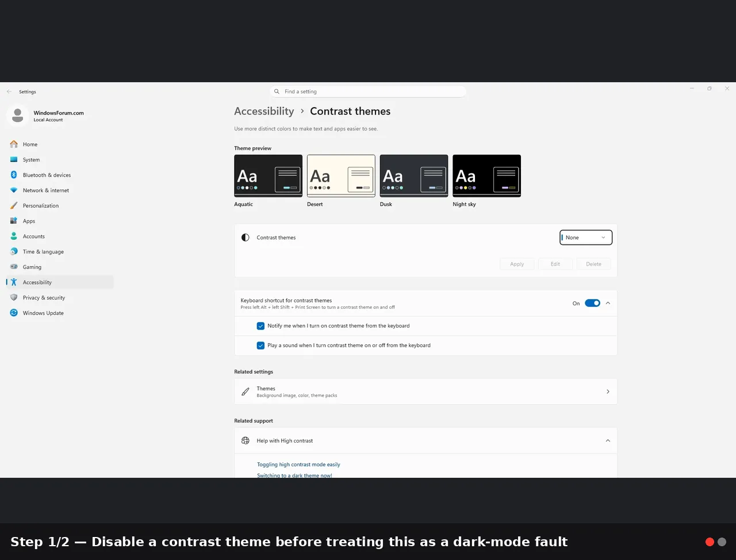Select Time & language label in sidebar
736x560 pixels.
point(43,252)
